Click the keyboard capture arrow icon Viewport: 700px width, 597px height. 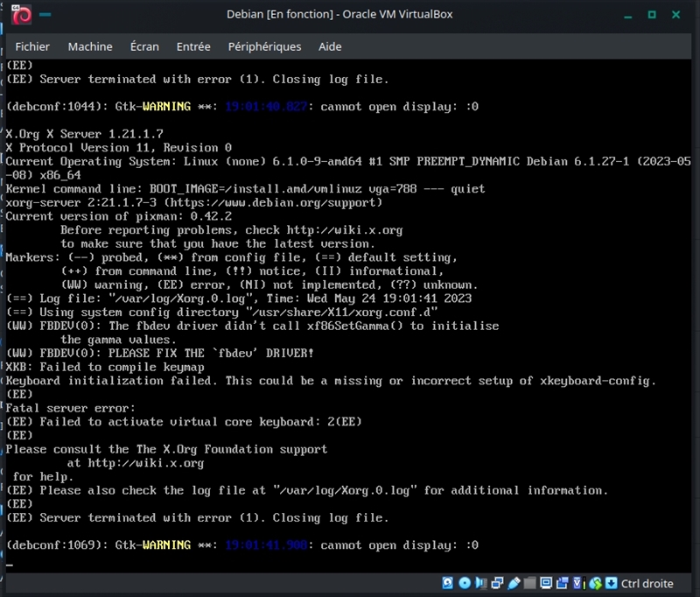click(x=611, y=583)
